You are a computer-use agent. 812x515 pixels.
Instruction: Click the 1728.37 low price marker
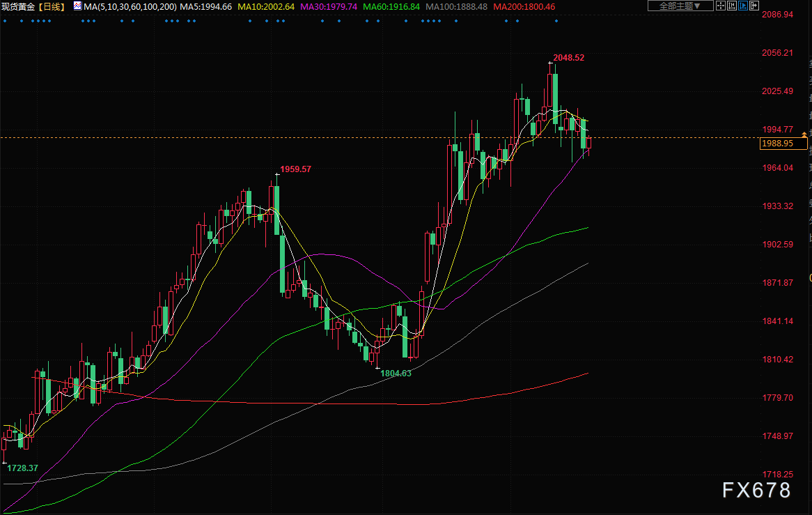[x=22, y=468]
